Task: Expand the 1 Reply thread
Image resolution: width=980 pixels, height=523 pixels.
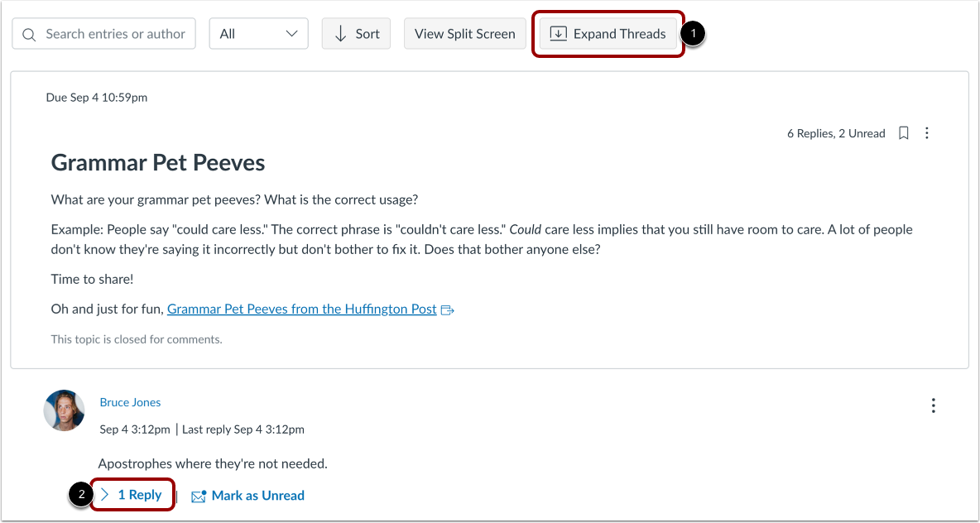Action: click(132, 494)
